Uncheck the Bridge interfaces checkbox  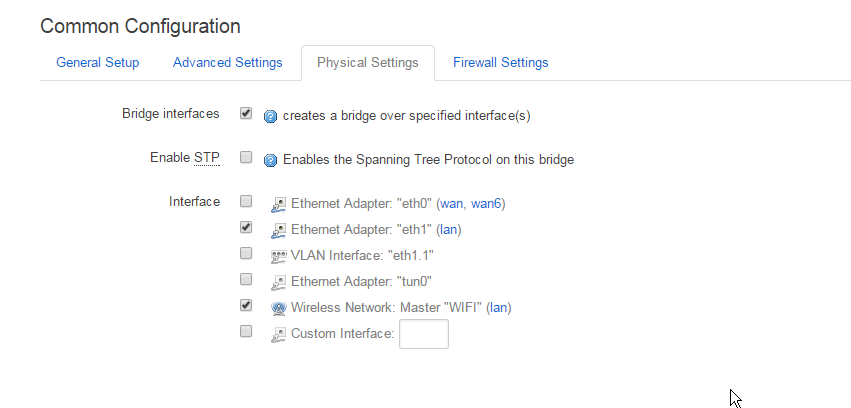[x=246, y=113]
